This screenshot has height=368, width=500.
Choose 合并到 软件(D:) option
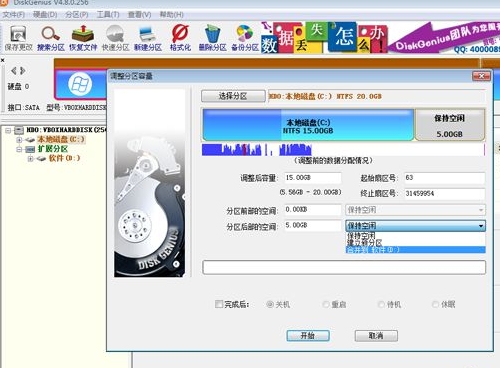415,250
